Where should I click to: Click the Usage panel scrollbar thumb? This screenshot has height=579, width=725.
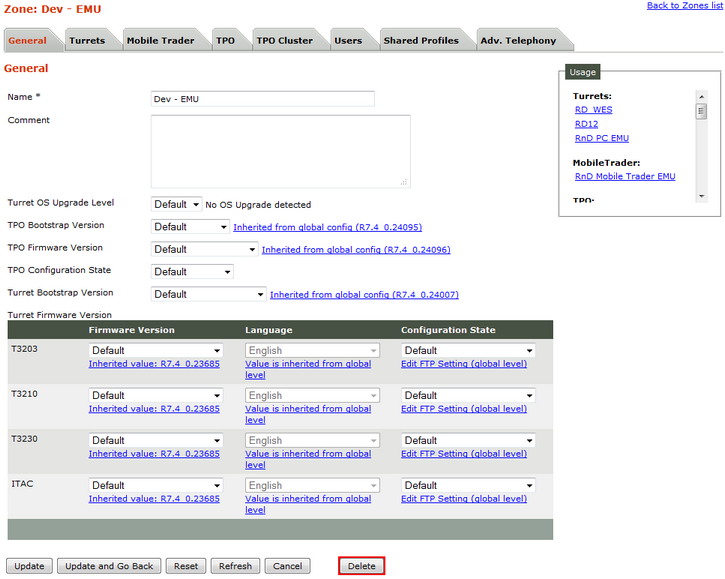click(x=701, y=111)
